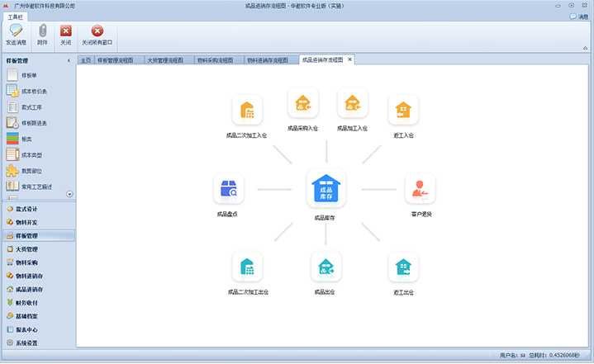Open 成本核价表 in the sidebar
Viewport: 594px width, 364px height.
pos(26,91)
